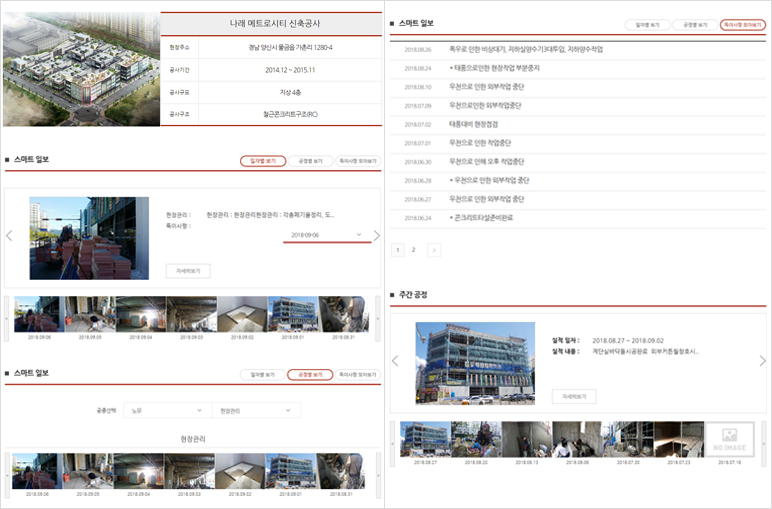772x509 pixels.
Task: Select the 2018.09.05 thumbnail under the 현장관리 heading
Action: point(88,471)
